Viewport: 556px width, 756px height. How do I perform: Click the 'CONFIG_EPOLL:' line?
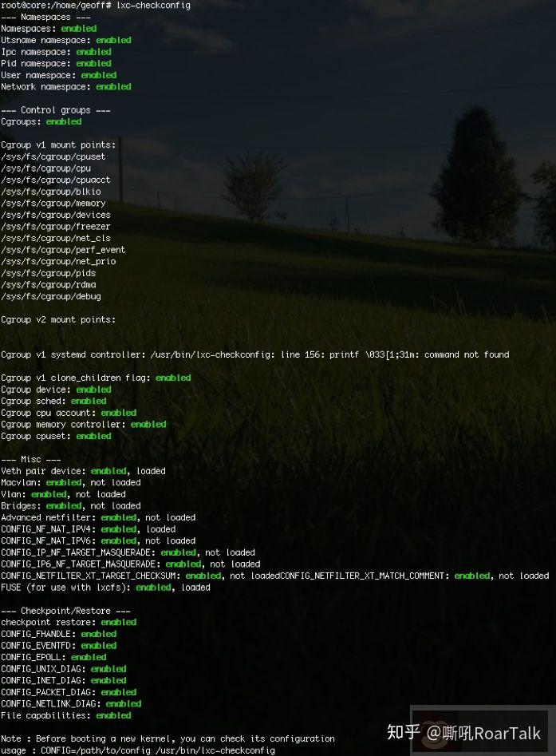(53, 657)
